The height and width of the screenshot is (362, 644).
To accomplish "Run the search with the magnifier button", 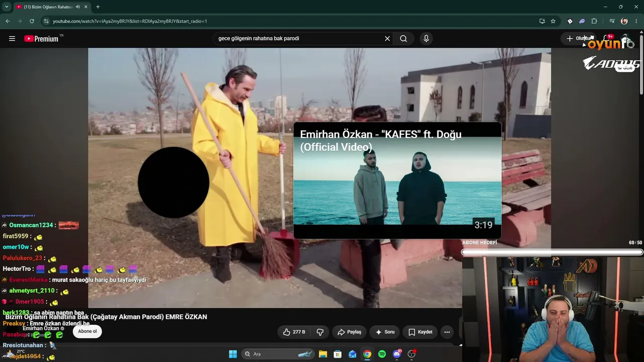I will click(404, 39).
